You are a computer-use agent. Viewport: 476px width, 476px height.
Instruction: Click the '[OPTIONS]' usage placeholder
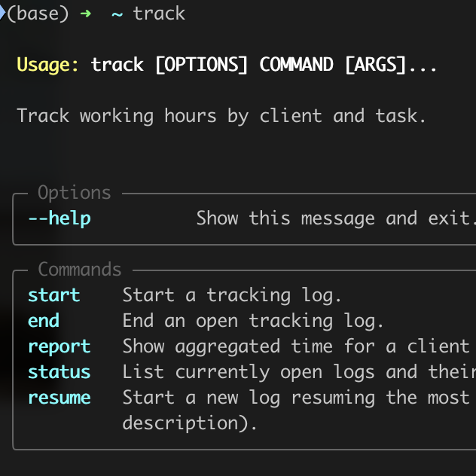click(x=202, y=65)
